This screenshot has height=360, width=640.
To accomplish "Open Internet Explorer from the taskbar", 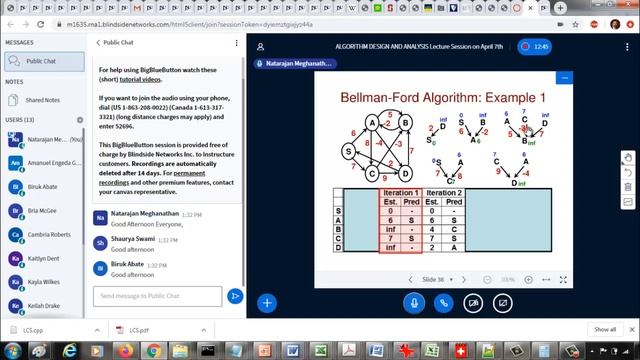I will [x=70, y=351].
